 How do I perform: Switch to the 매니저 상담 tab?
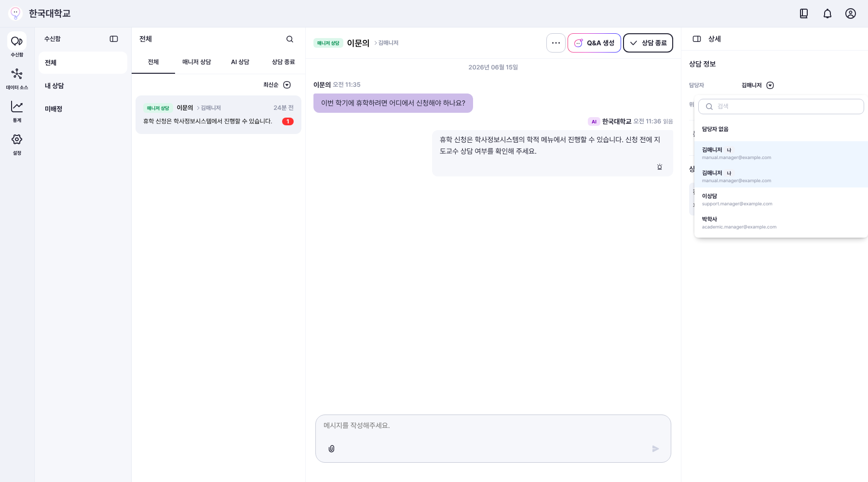[197, 62]
